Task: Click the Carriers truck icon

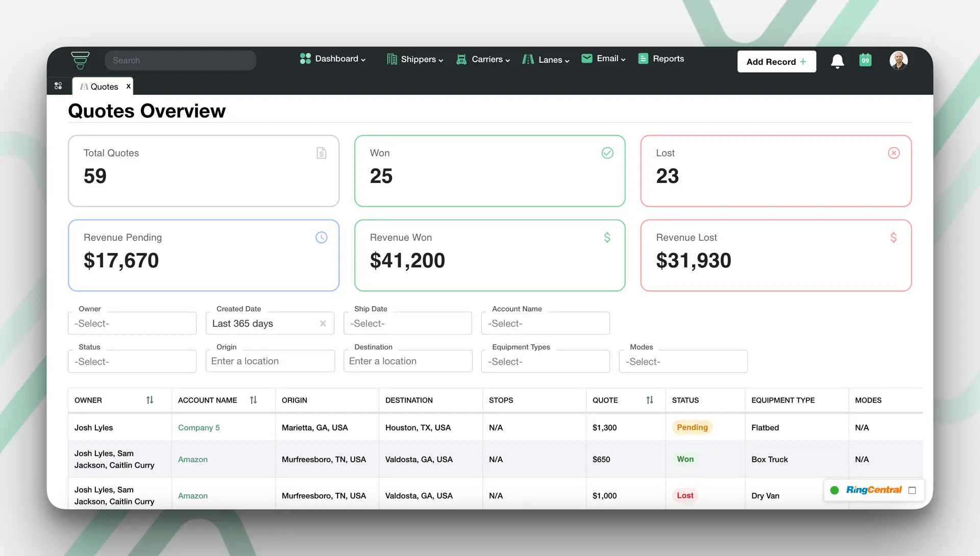Action: [461, 59]
